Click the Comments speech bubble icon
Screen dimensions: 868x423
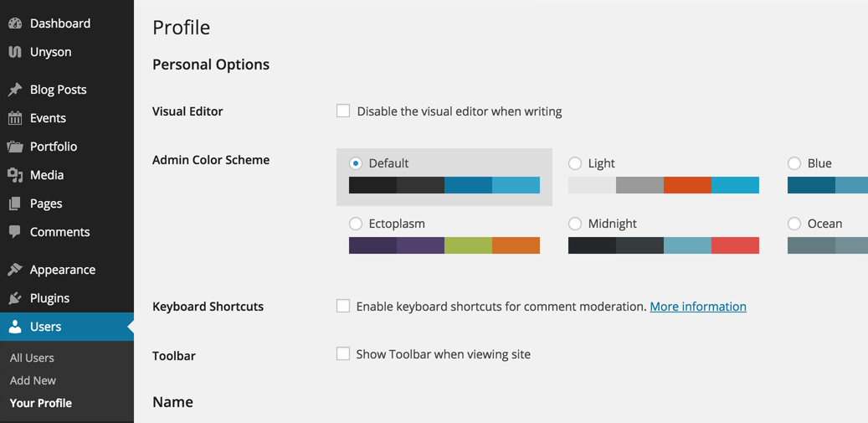(15, 232)
